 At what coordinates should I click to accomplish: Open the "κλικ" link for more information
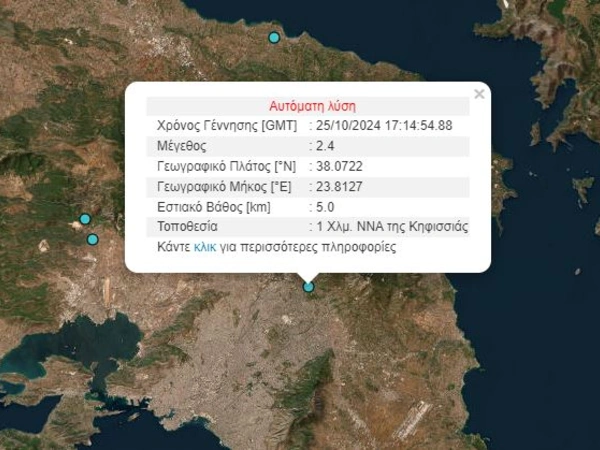[x=205, y=246]
